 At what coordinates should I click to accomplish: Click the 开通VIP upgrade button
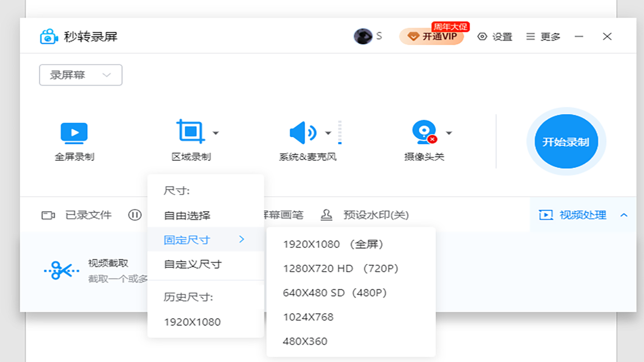(432, 36)
